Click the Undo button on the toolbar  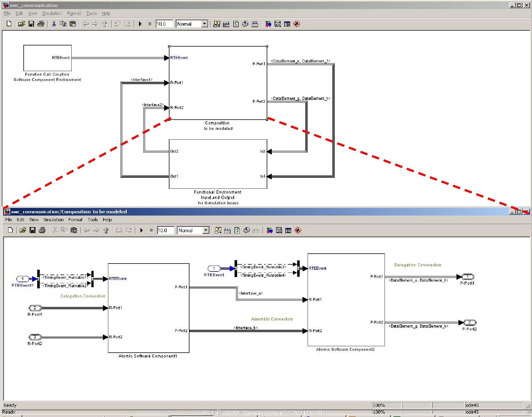118,24
